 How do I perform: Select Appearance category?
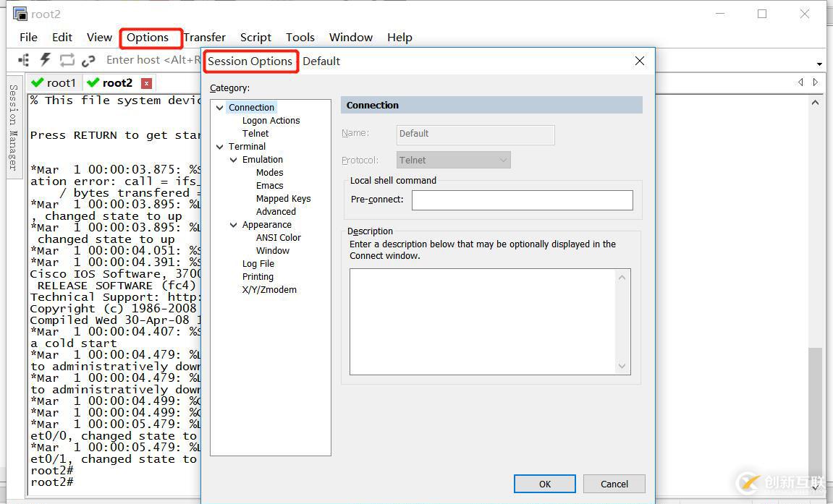click(x=266, y=225)
